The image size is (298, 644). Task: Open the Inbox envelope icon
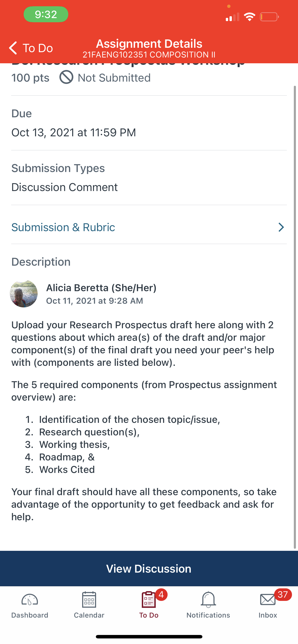(268, 600)
